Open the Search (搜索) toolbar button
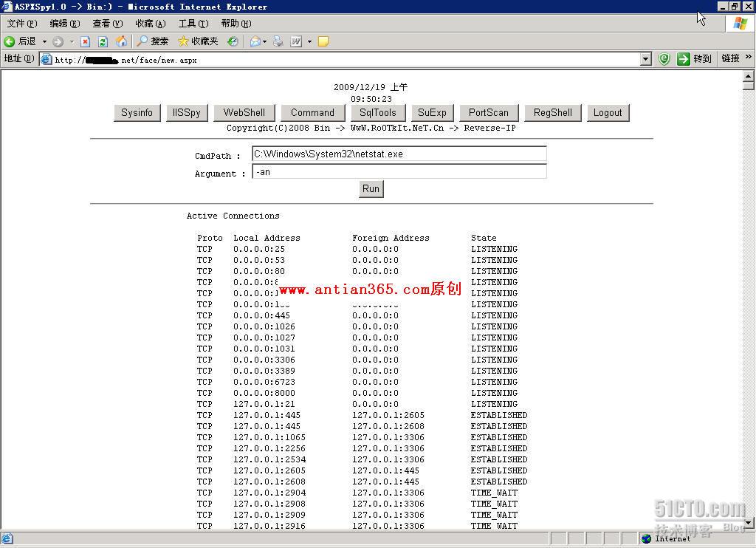 [152, 41]
